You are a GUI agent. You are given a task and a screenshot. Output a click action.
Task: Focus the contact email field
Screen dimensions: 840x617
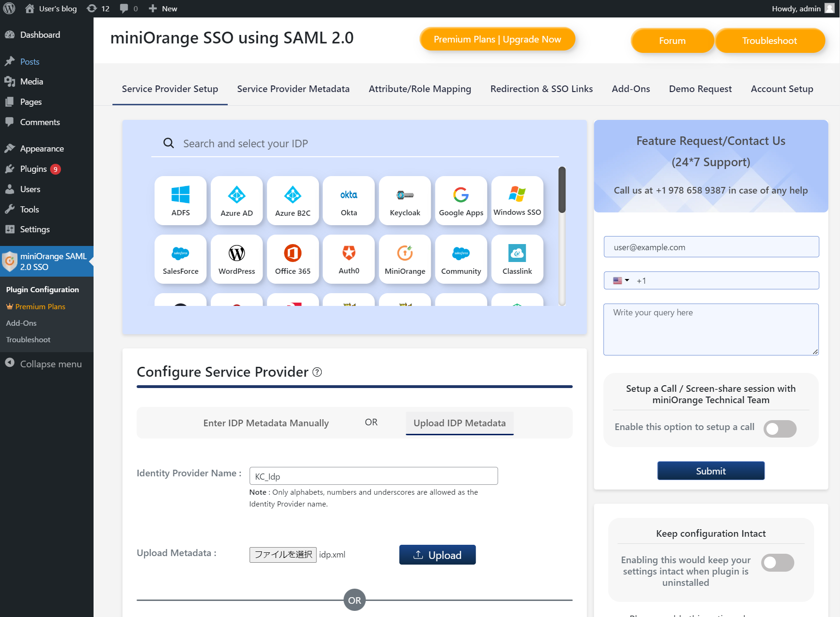pos(711,247)
